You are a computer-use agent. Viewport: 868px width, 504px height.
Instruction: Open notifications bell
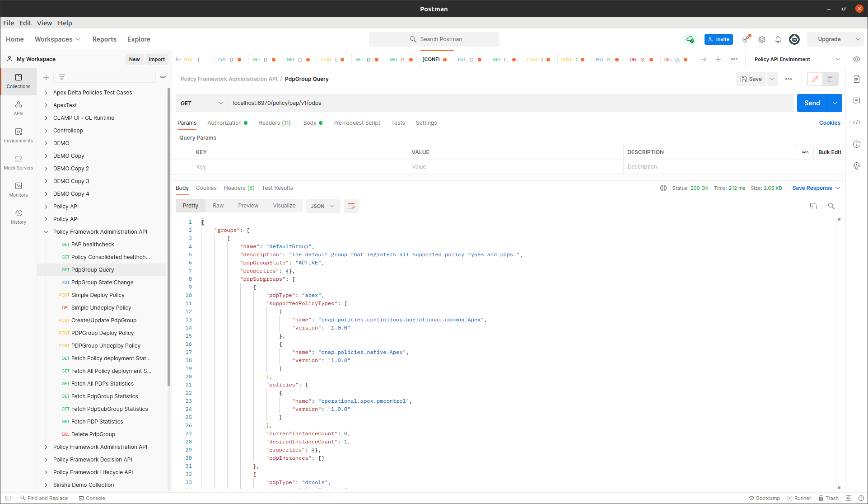pos(778,39)
